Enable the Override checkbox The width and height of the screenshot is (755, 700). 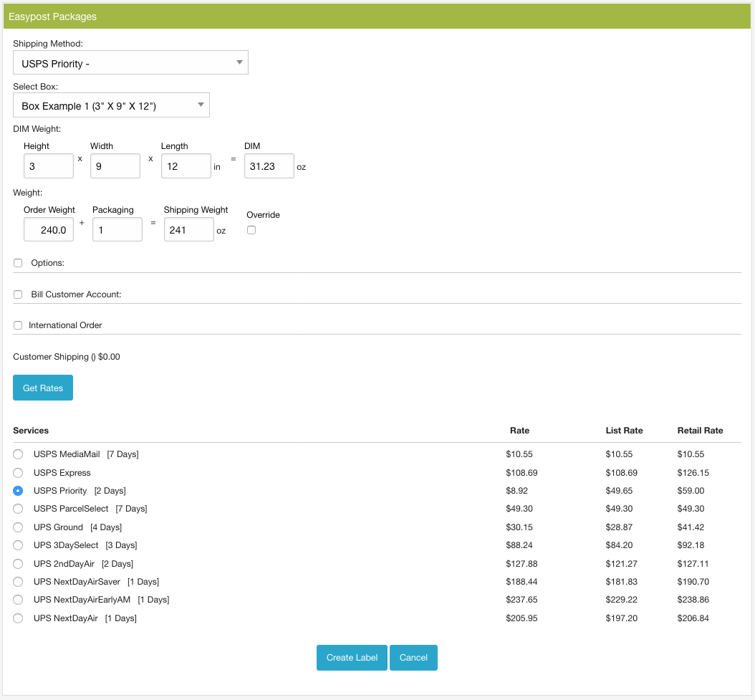tap(251, 230)
